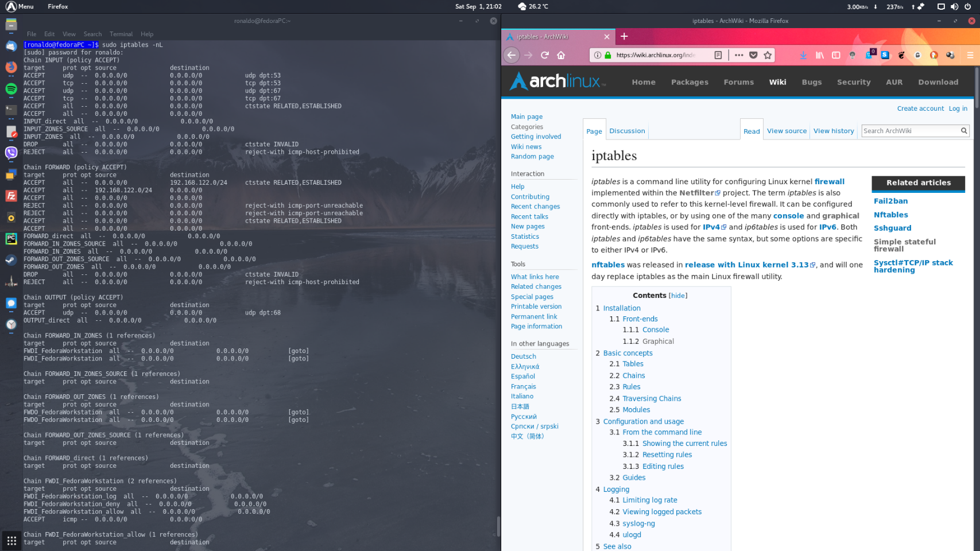This screenshot has width=980, height=551.
Task: Open the clock and calendar in top bar
Action: click(x=478, y=6)
